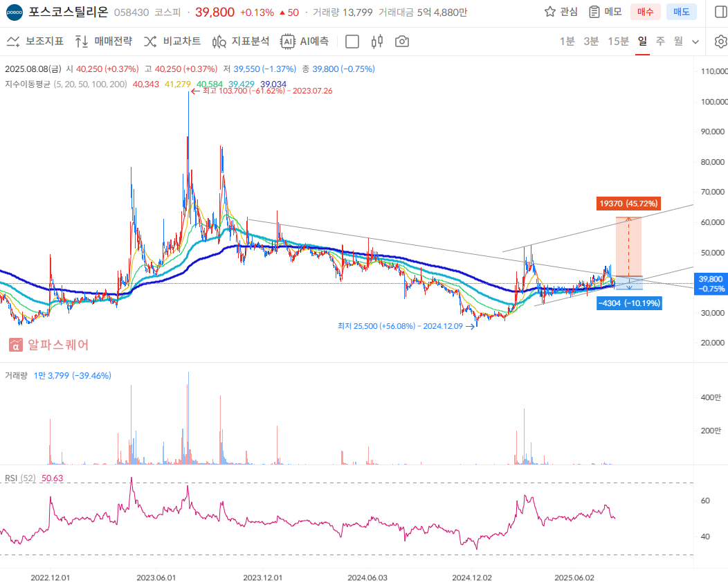
Task: Click the green EMA value 40,584
Action: pos(210,84)
